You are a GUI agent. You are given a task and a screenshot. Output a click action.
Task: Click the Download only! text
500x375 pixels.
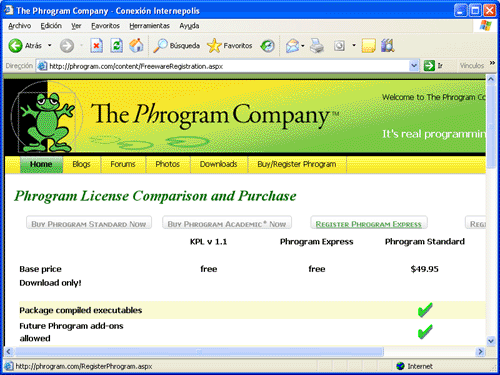click(50, 283)
